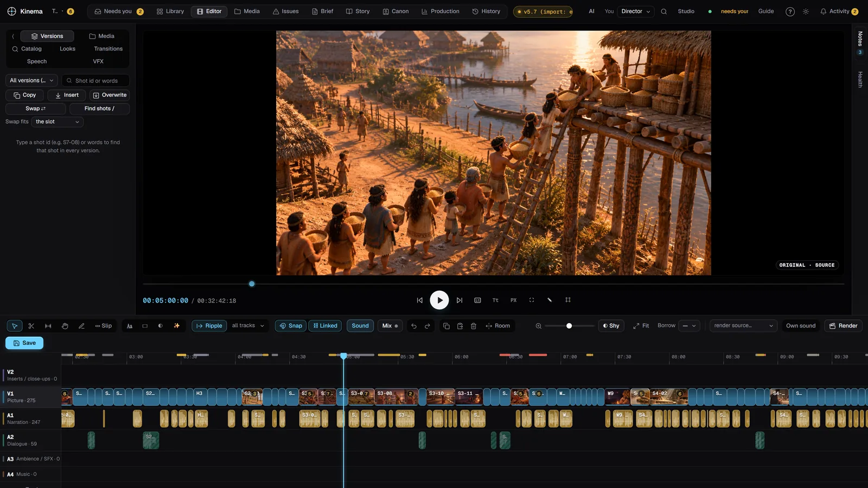The image size is (868, 488).
Task: Open the search magnifier in top bar
Action: pos(663,11)
